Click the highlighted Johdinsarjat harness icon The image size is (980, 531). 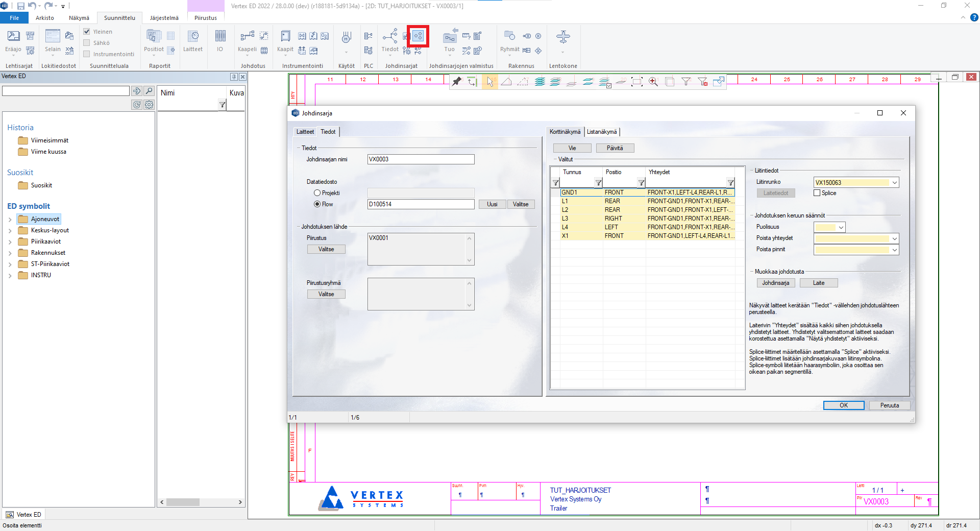[418, 36]
